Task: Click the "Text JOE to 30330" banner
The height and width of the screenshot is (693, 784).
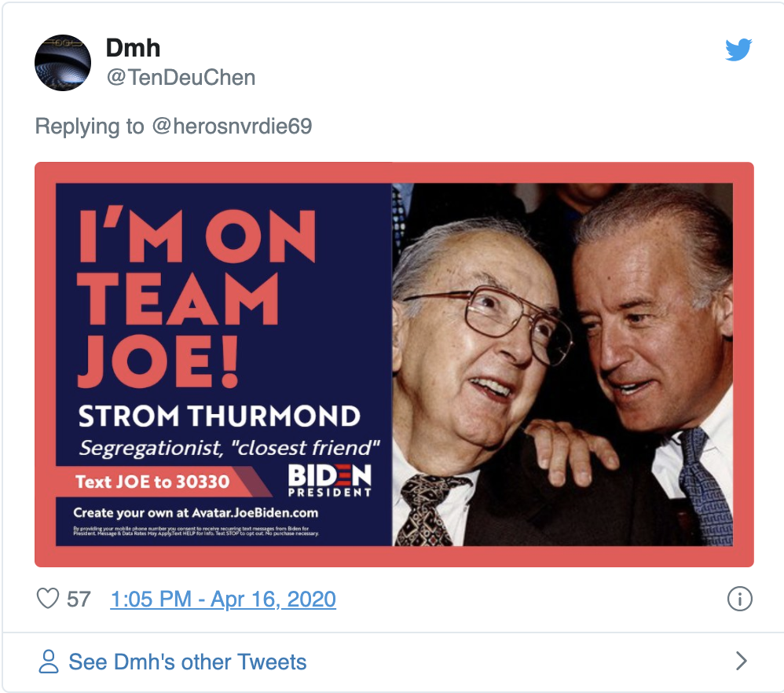Action: coord(152,480)
